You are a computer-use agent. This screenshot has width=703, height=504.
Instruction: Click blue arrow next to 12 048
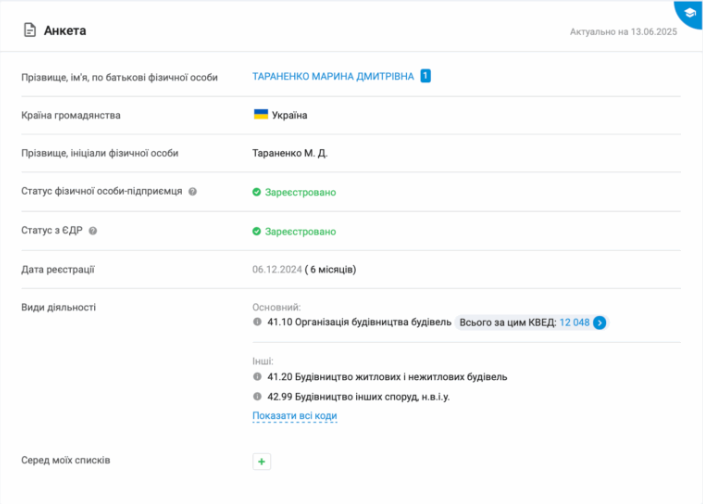tap(599, 322)
